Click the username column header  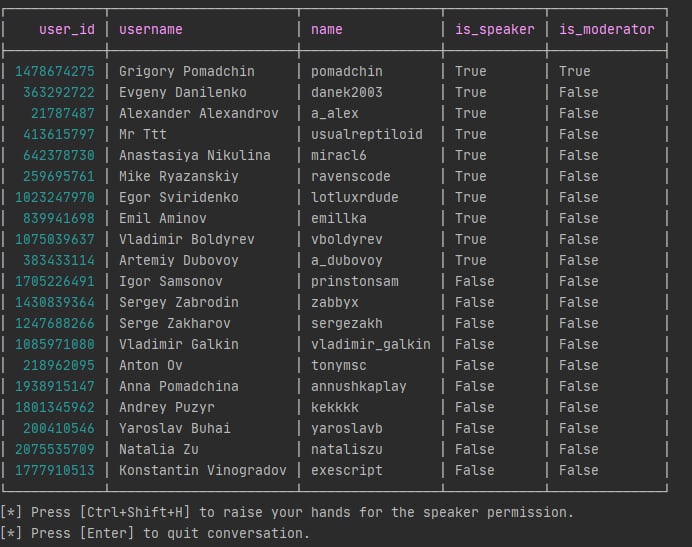(x=151, y=29)
